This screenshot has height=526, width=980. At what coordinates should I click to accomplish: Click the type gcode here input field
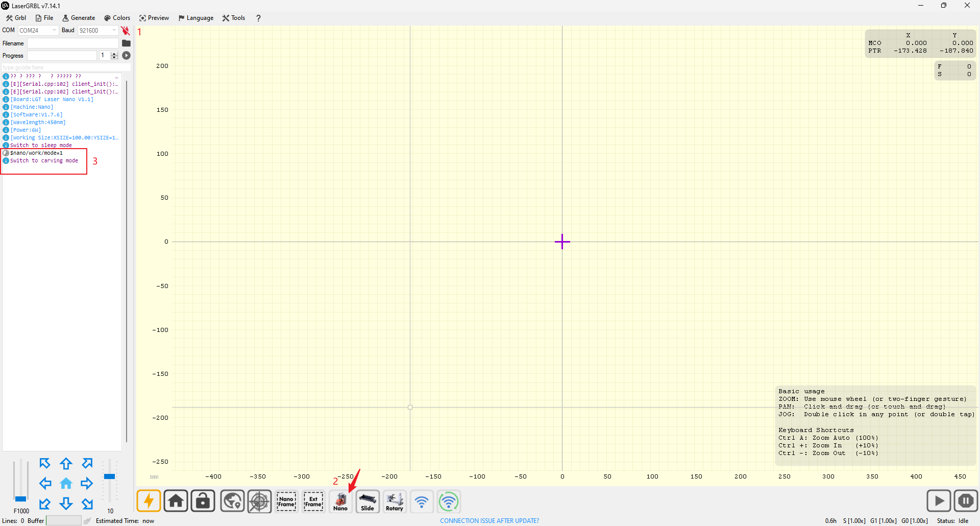tap(65, 67)
